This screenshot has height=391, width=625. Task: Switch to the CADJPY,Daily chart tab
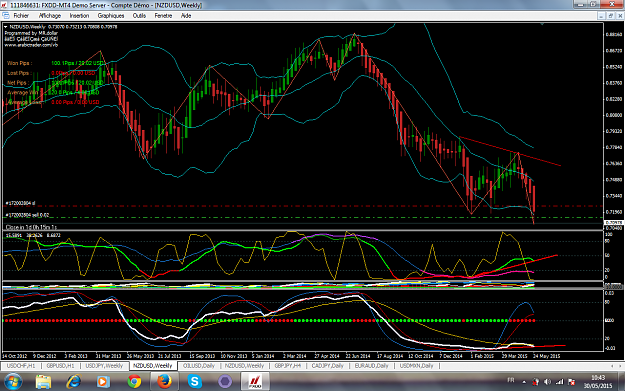[327, 365]
